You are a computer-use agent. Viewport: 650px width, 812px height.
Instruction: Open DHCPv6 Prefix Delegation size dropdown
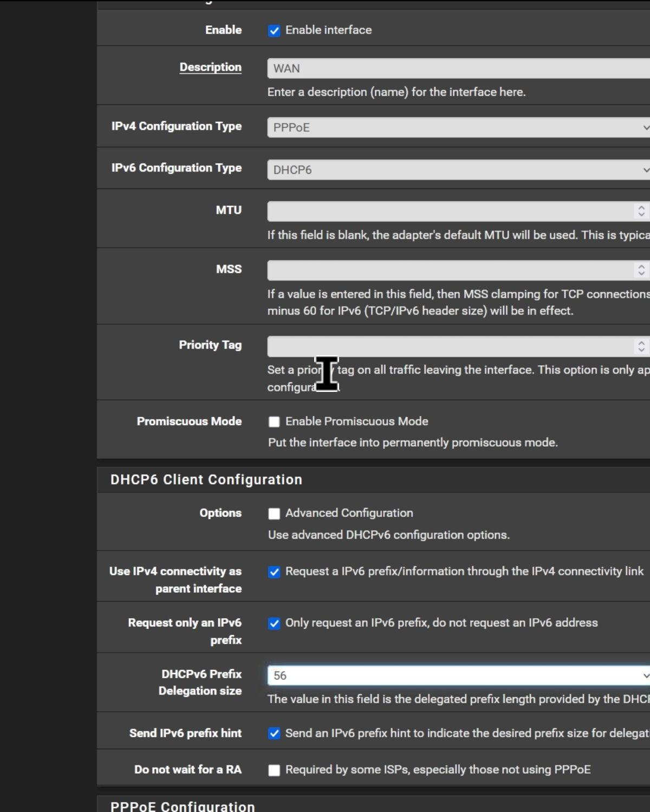click(x=458, y=676)
